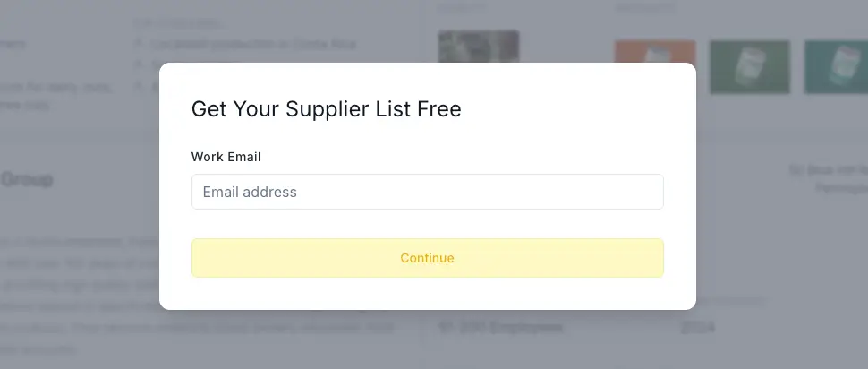Click the blurred line above the 2024 value

click(725, 301)
